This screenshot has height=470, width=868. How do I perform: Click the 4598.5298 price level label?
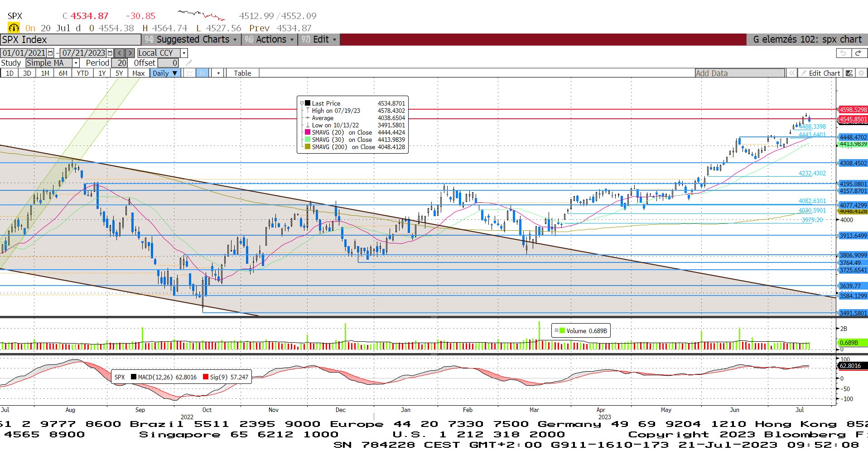point(853,110)
